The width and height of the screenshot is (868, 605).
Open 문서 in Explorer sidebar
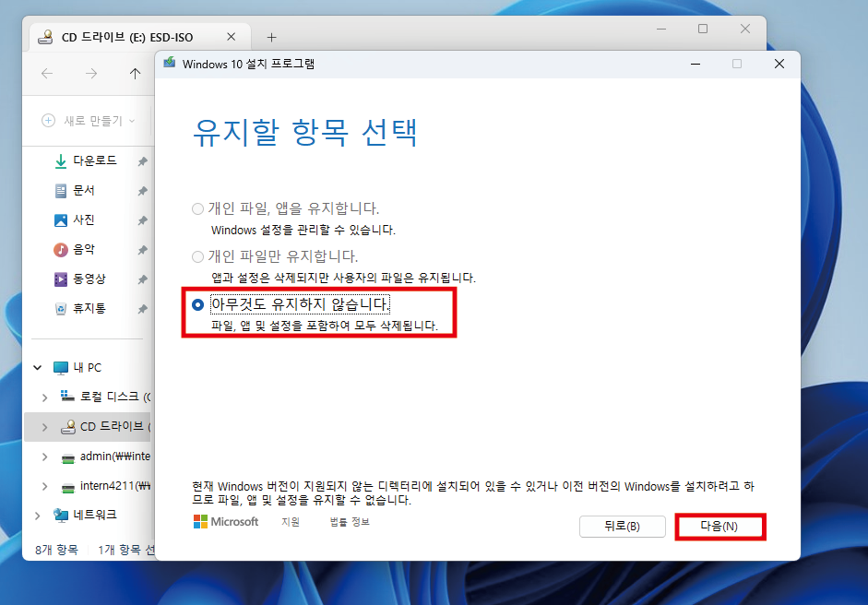pos(84,190)
